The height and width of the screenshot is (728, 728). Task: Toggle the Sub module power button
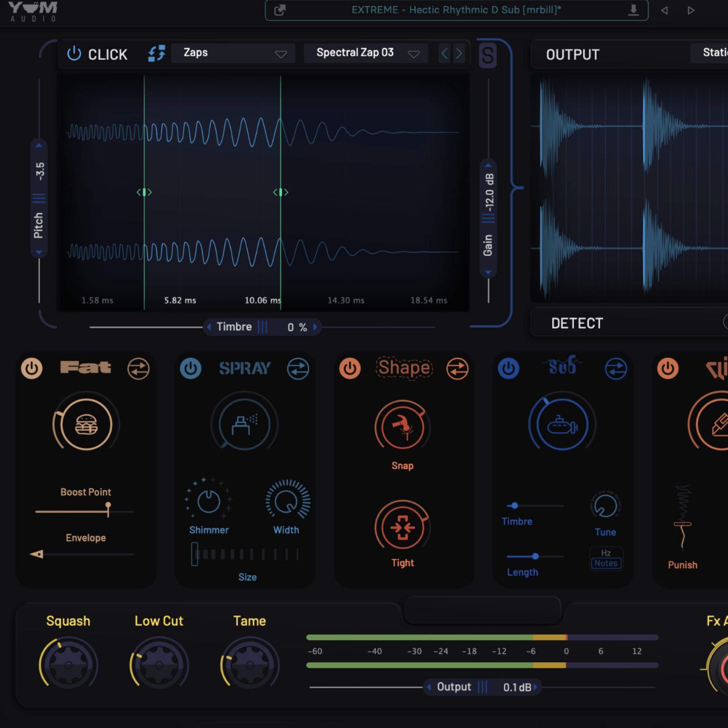pyautogui.click(x=508, y=369)
